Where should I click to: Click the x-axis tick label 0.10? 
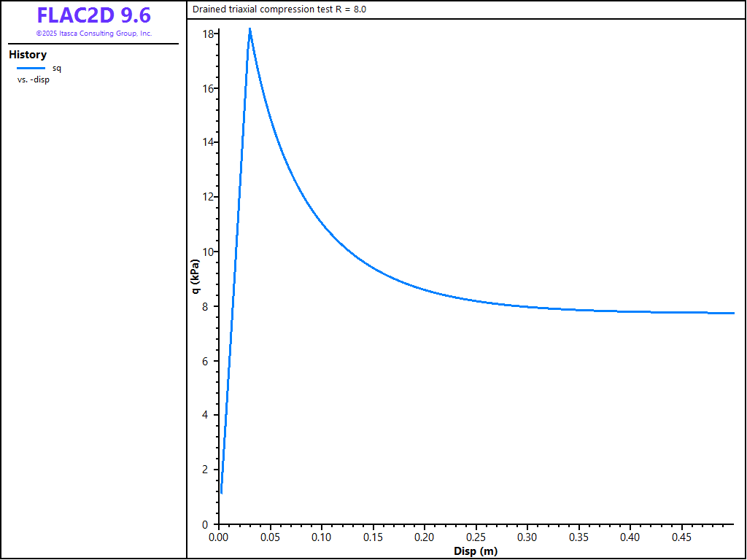[x=322, y=537]
